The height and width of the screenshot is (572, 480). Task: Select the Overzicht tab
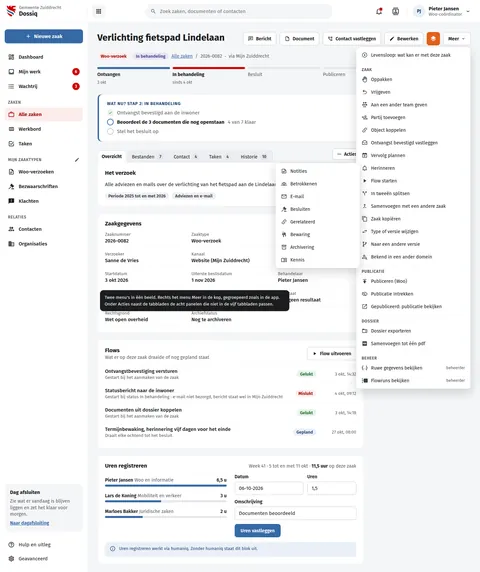112,156
